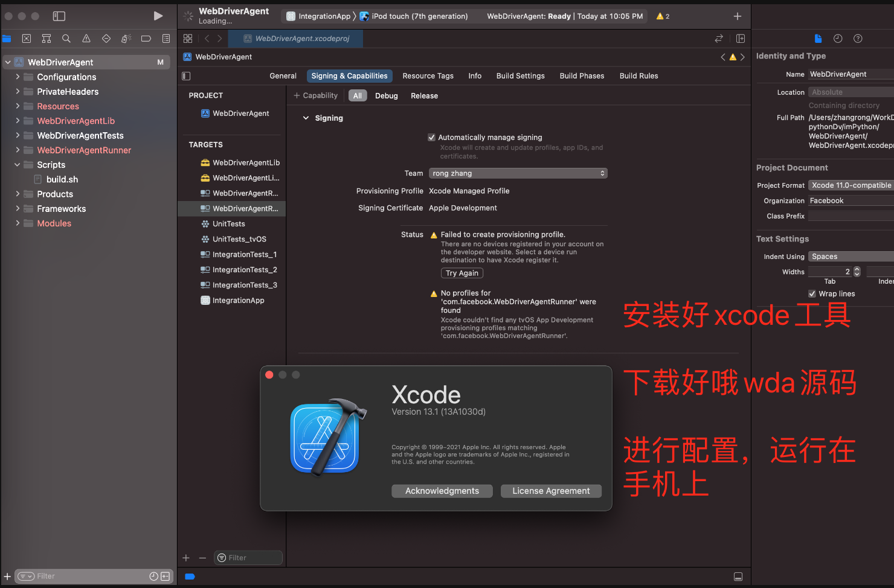Toggle the navigator sidebar icon

[59, 16]
